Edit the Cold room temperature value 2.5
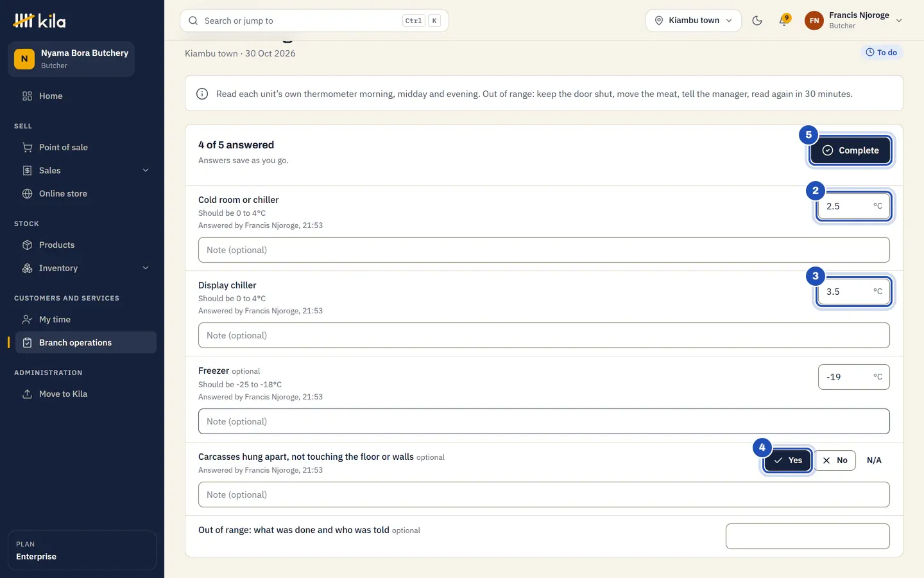 click(x=854, y=206)
